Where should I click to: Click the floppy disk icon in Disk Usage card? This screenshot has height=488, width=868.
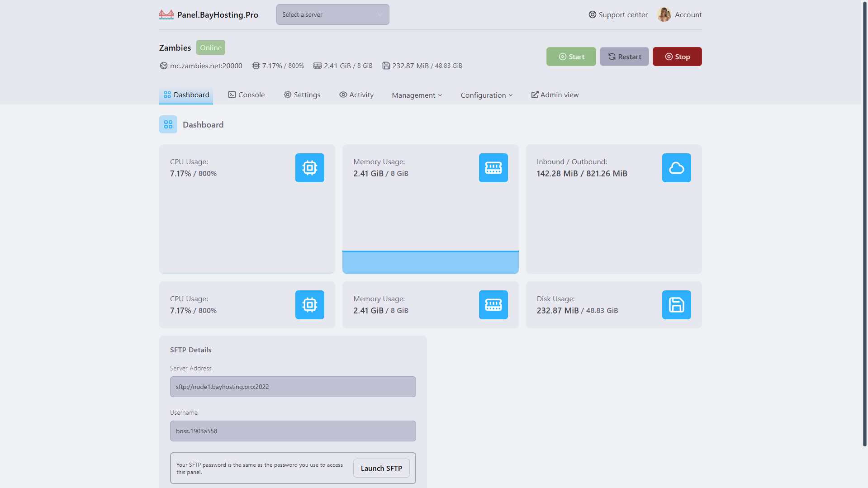pos(677,305)
